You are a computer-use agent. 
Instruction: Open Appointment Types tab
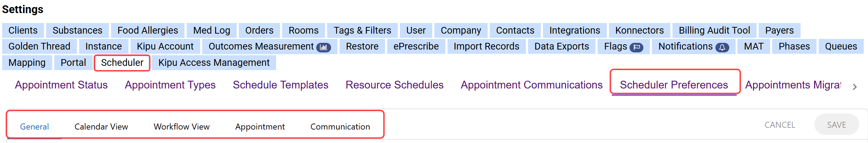coord(170,85)
